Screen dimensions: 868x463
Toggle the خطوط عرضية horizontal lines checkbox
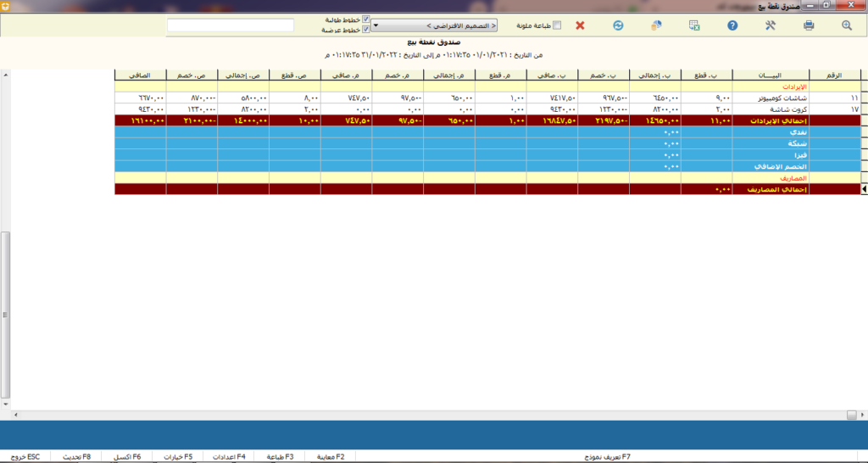[365, 30]
